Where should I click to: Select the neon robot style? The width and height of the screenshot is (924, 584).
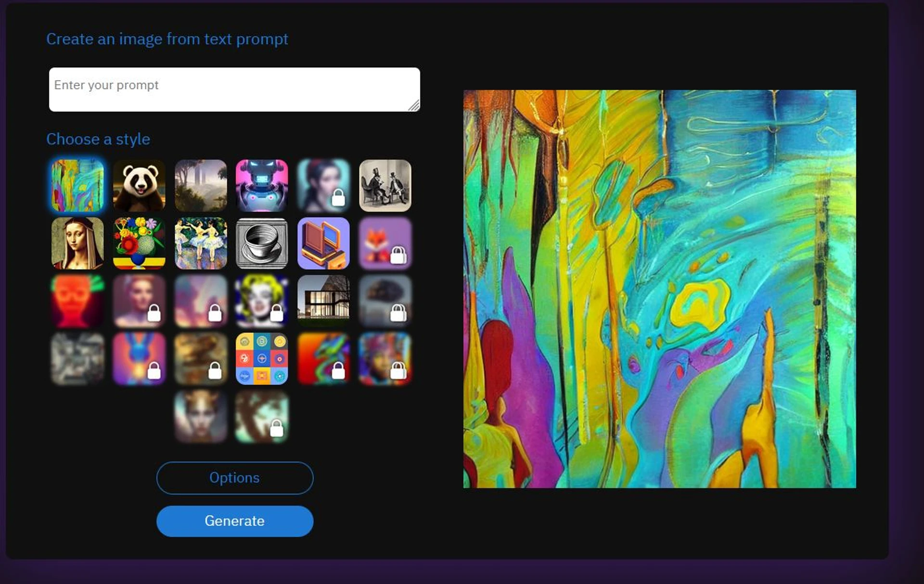[x=262, y=186]
